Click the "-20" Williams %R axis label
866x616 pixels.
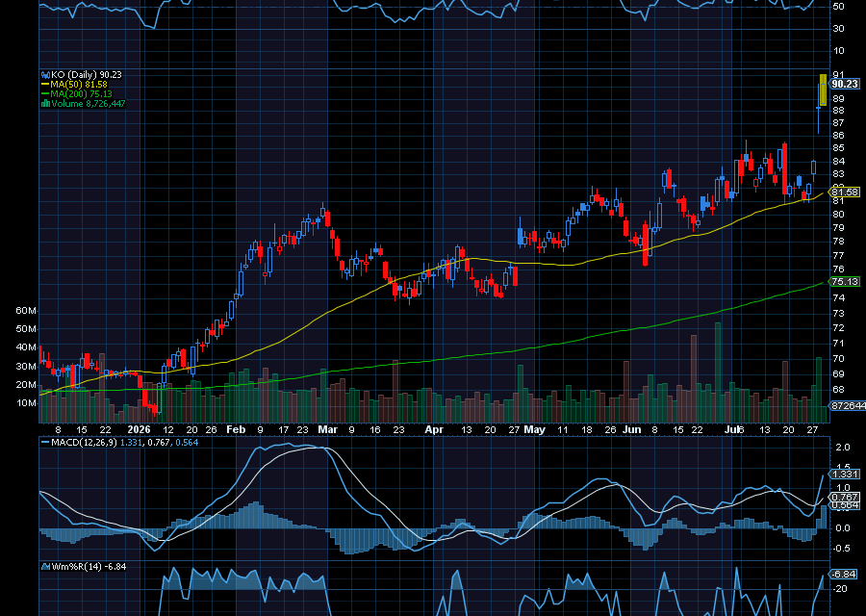840,589
